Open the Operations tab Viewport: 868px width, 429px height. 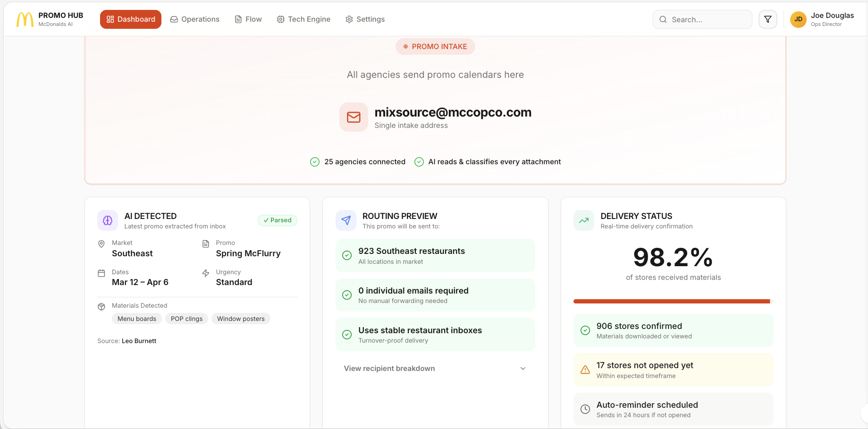pyautogui.click(x=195, y=19)
